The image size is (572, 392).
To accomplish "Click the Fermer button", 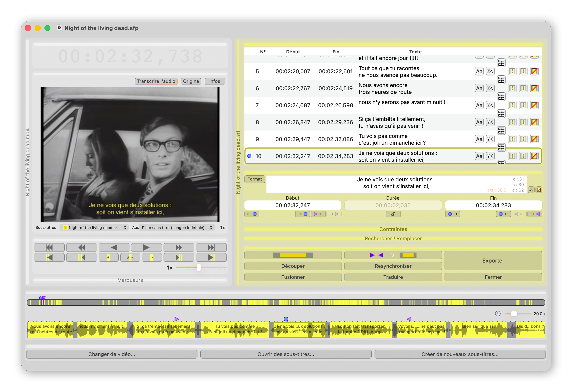I will [493, 277].
